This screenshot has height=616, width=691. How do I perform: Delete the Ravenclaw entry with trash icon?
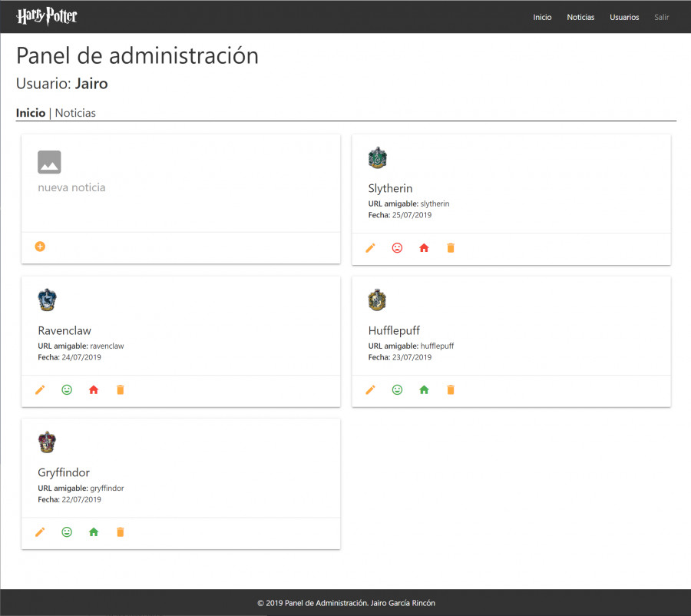[x=121, y=389]
